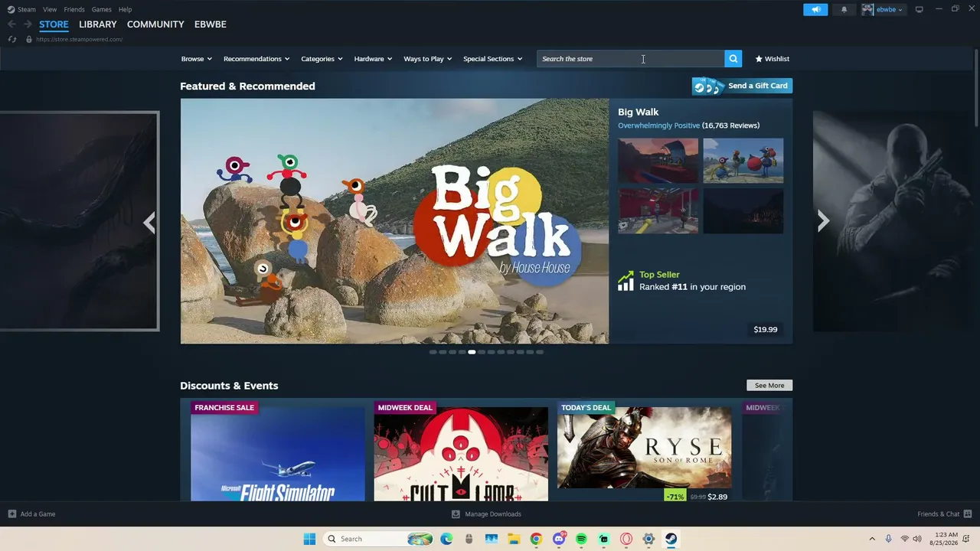This screenshot has width=980, height=551.
Task: Open the Windows Start menu
Action: [309, 539]
